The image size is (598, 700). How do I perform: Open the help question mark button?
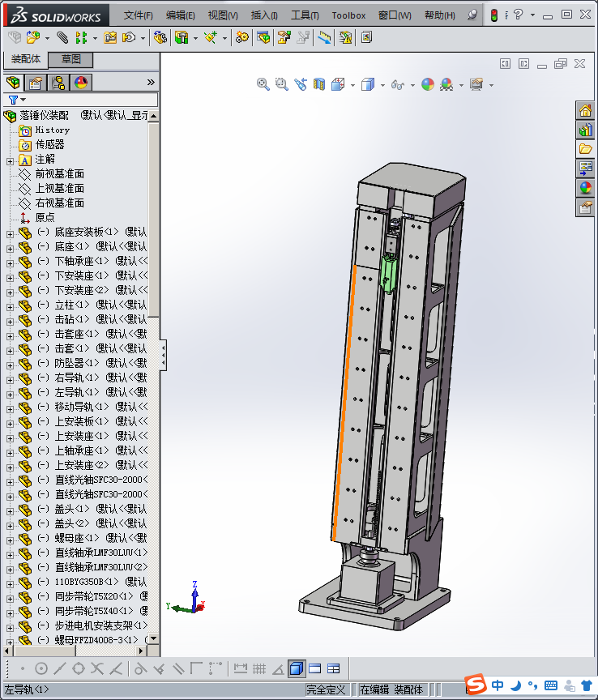[x=519, y=15]
